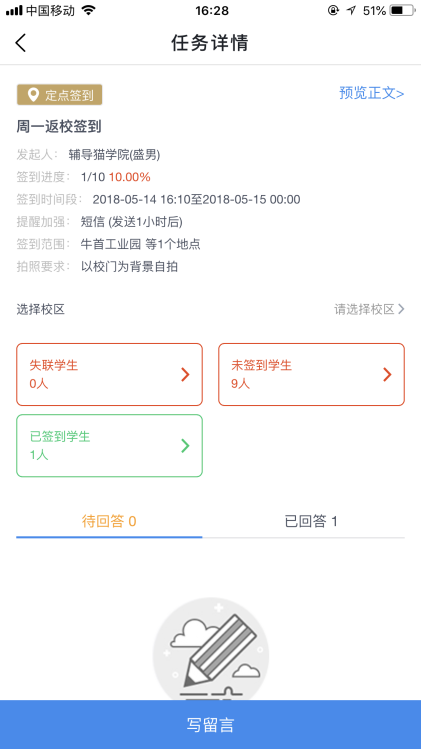Tap the cellular signal bars icon
Screen dimensions: 421x749
(x=14, y=10)
